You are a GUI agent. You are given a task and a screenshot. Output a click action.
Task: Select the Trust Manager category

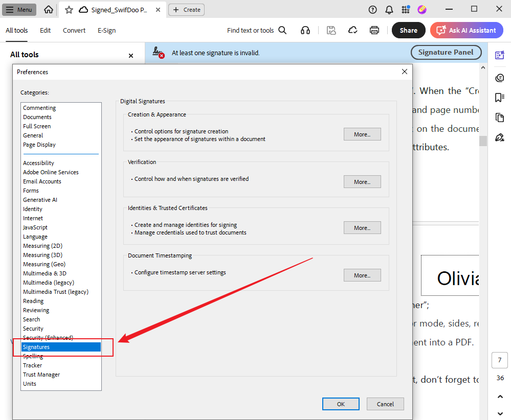(41, 374)
